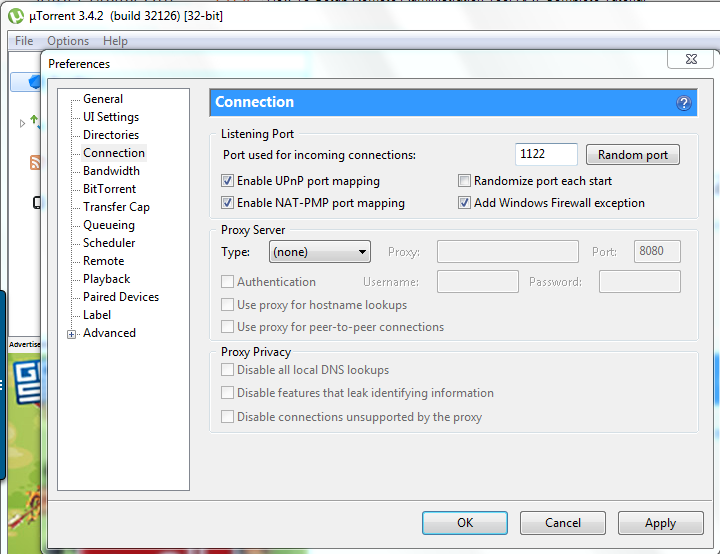Select UI Settings category
This screenshot has height=554, width=720.
[111, 117]
